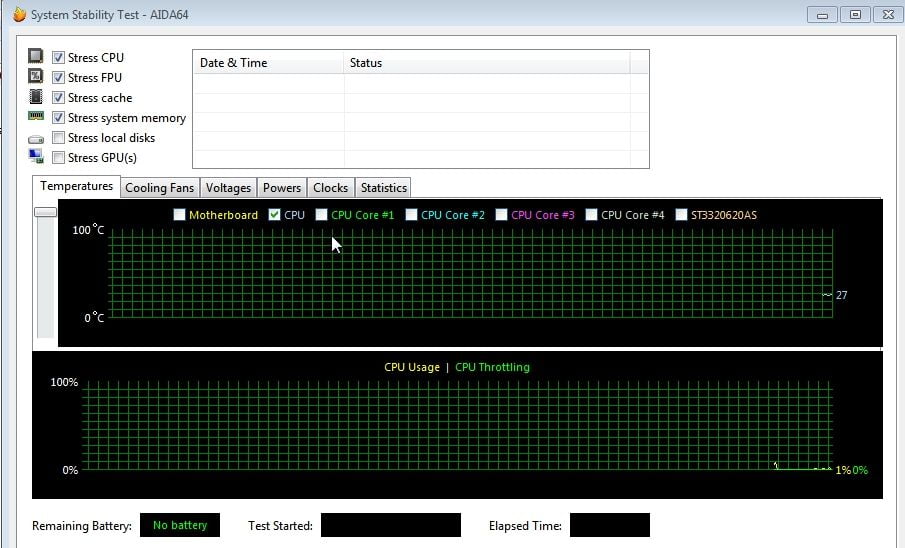This screenshot has width=905, height=548.
Task: Uncheck the Stress cache checkbox
Action: coord(58,98)
